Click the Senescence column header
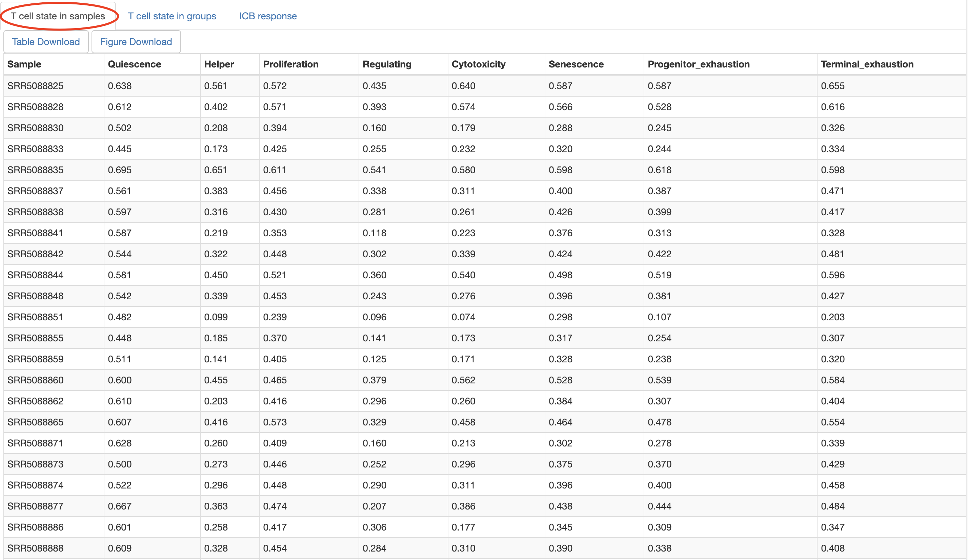 tap(576, 64)
